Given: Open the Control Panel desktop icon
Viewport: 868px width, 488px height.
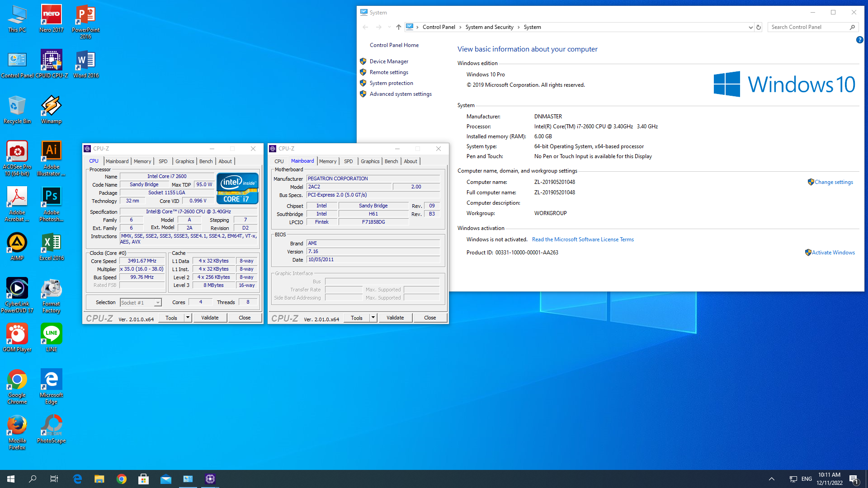Looking at the screenshot, I should coord(17,64).
